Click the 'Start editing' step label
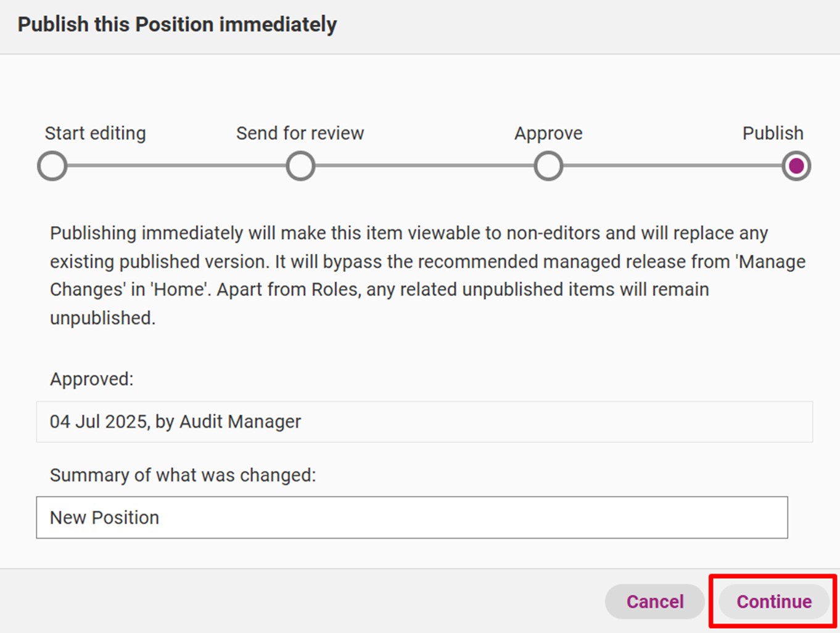Screen dimensions: 840x633 [96, 133]
